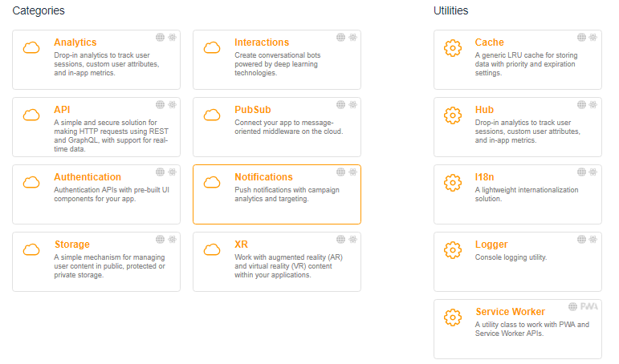Open the I18n utility title
The height and width of the screenshot is (364, 619).
click(485, 177)
